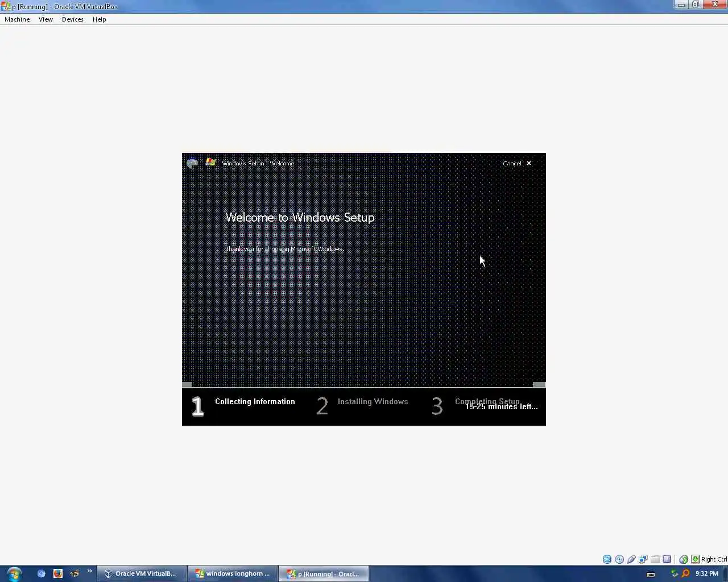Minimize the VirtualBox VM window
The width and height of the screenshot is (728, 582).
point(681,5)
